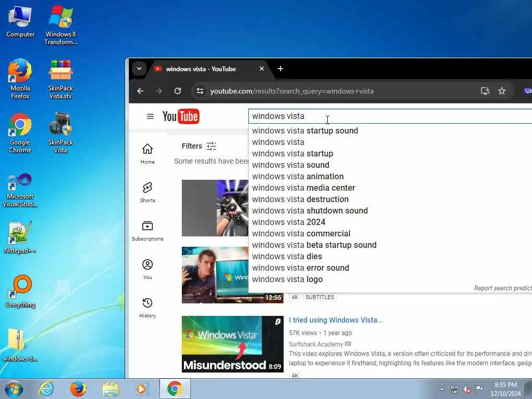Open the SkinPack Vista.sfx archive icon
This screenshot has height=399, width=532.
(x=60, y=79)
